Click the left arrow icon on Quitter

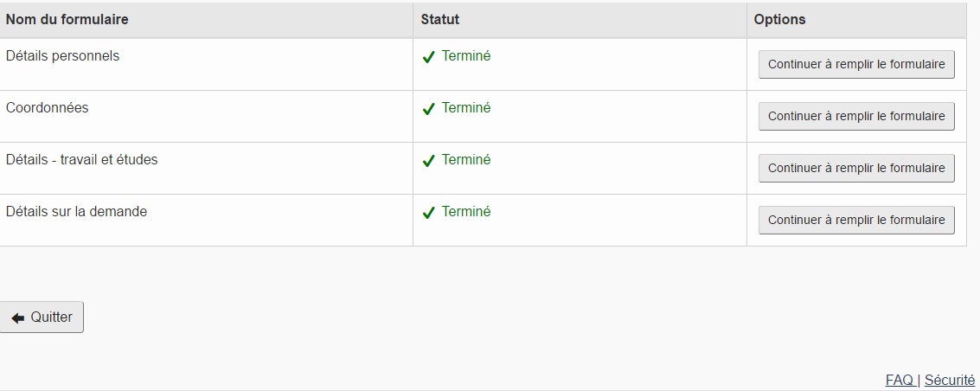pyautogui.click(x=18, y=318)
